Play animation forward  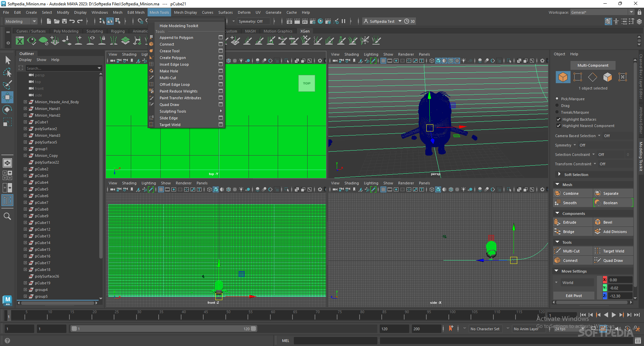(613, 315)
